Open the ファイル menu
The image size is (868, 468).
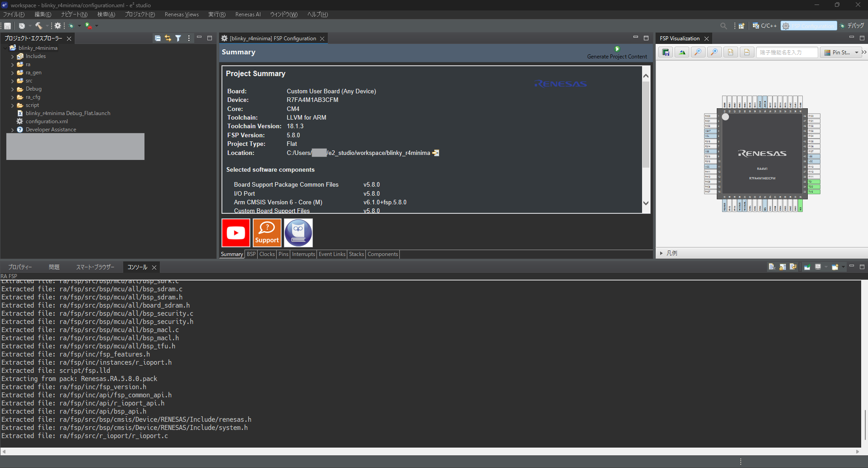coord(14,14)
